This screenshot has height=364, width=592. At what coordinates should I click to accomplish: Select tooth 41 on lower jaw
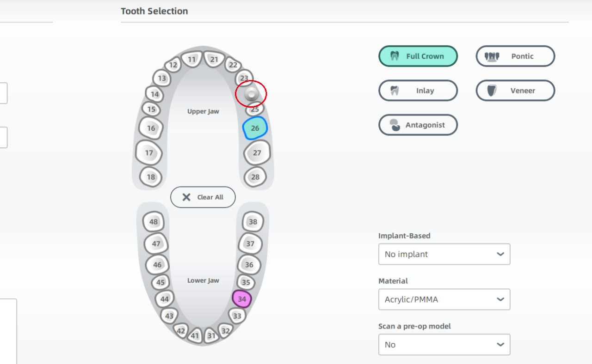[x=195, y=335]
